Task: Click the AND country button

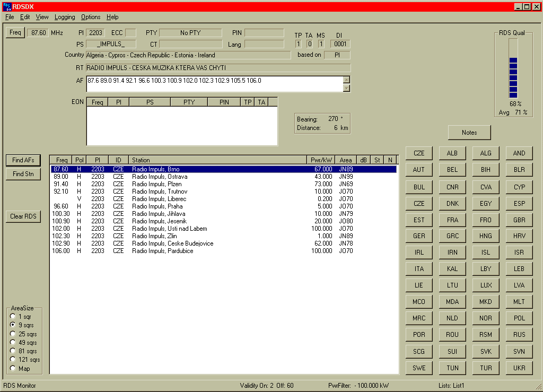Action: pos(519,153)
